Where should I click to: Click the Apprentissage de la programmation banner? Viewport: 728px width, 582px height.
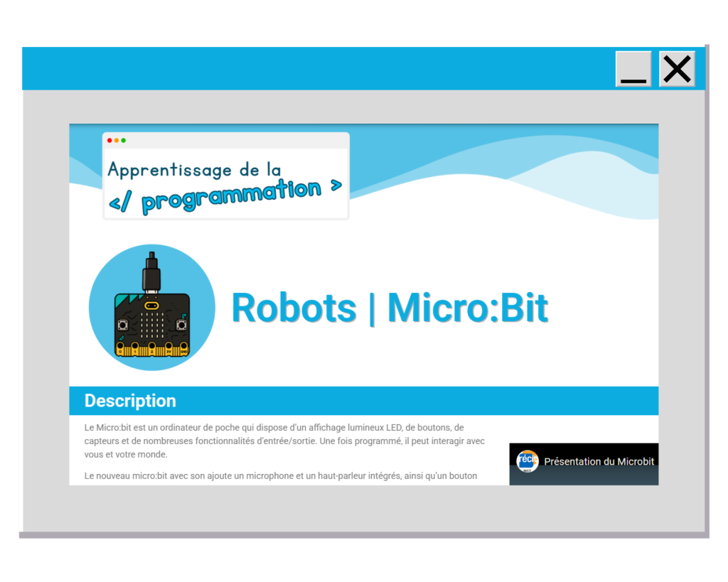pos(225,176)
